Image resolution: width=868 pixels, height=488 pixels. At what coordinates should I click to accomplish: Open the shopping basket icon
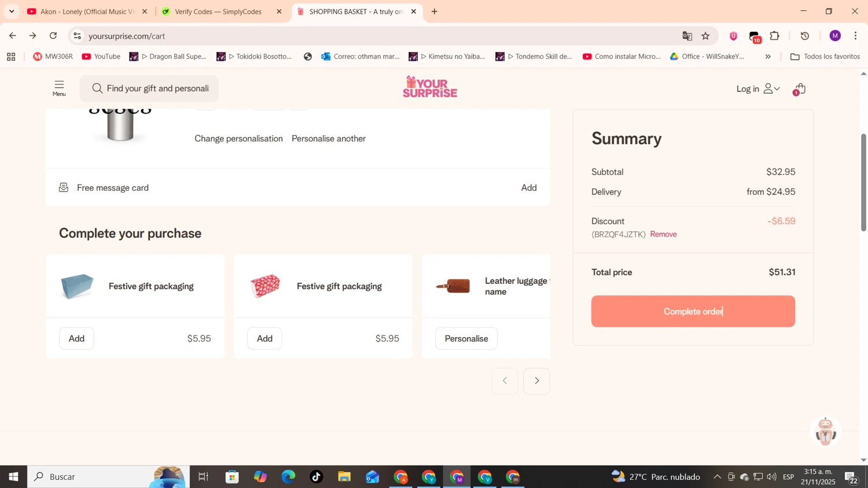click(800, 89)
